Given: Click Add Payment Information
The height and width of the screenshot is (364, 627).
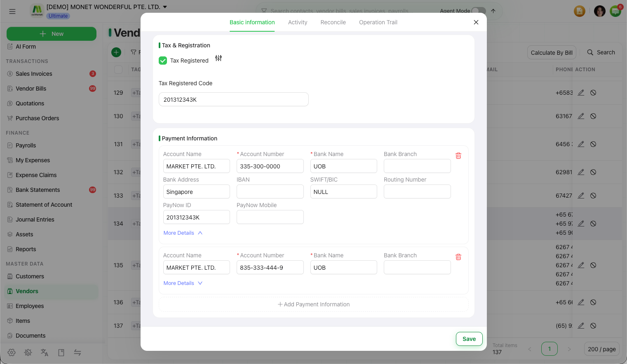Looking at the screenshot, I should click(314, 304).
